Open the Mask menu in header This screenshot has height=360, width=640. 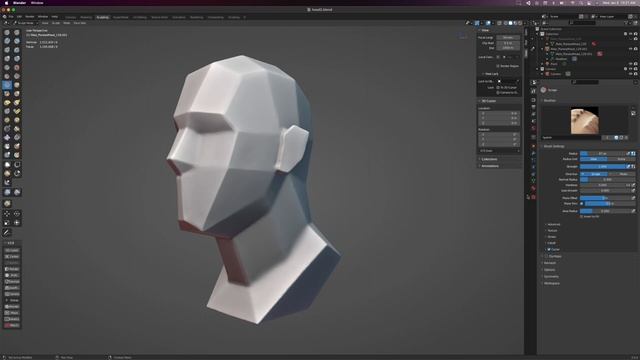(x=67, y=23)
